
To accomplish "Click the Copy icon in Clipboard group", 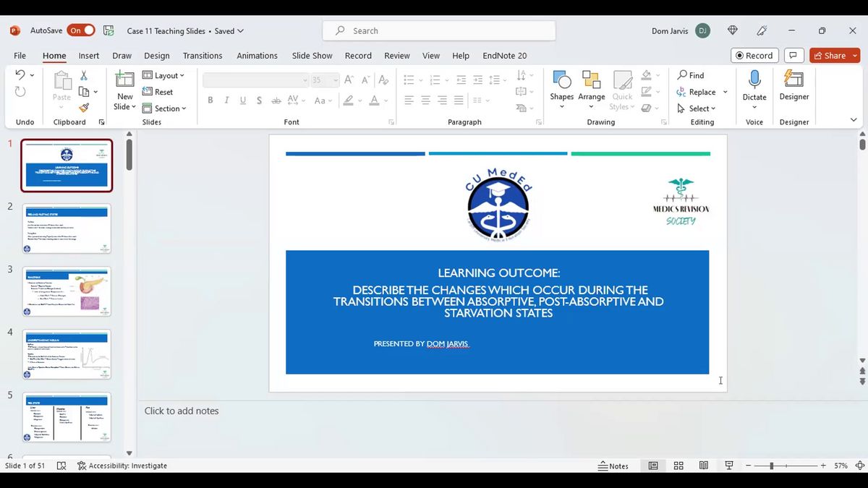I will [84, 92].
